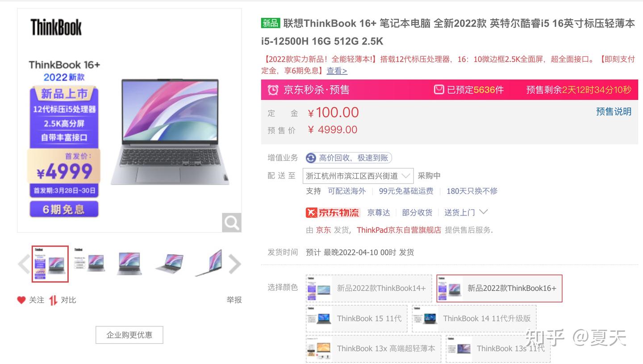643x364 pixels.
Task: Click the 企业购更优惠 button
Action: tap(129, 335)
